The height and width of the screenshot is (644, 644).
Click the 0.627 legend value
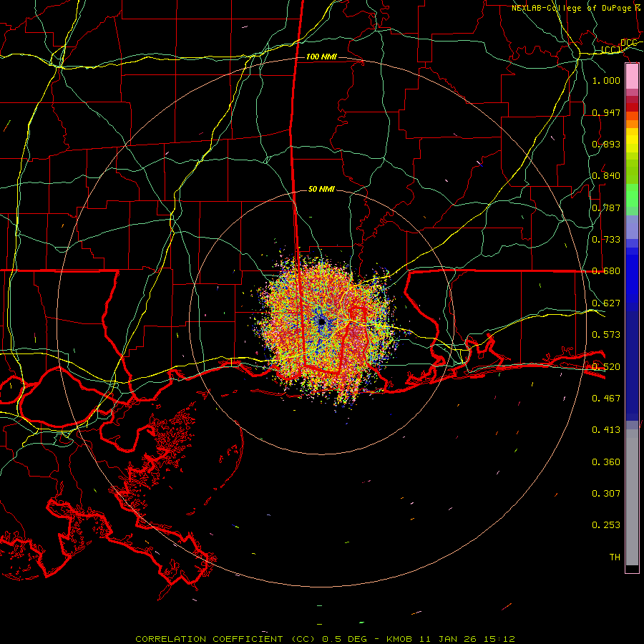pyautogui.click(x=606, y=303)
